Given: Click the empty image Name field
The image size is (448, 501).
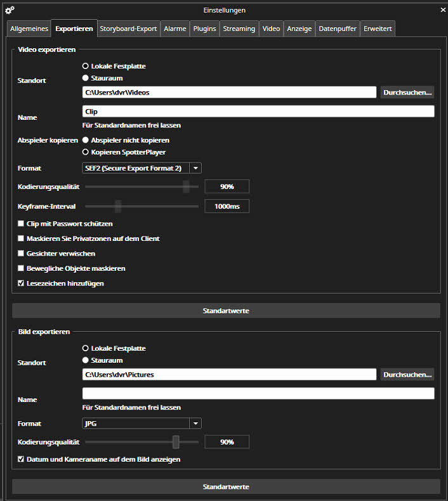Looking at the screenshot, I should [258, 394].
